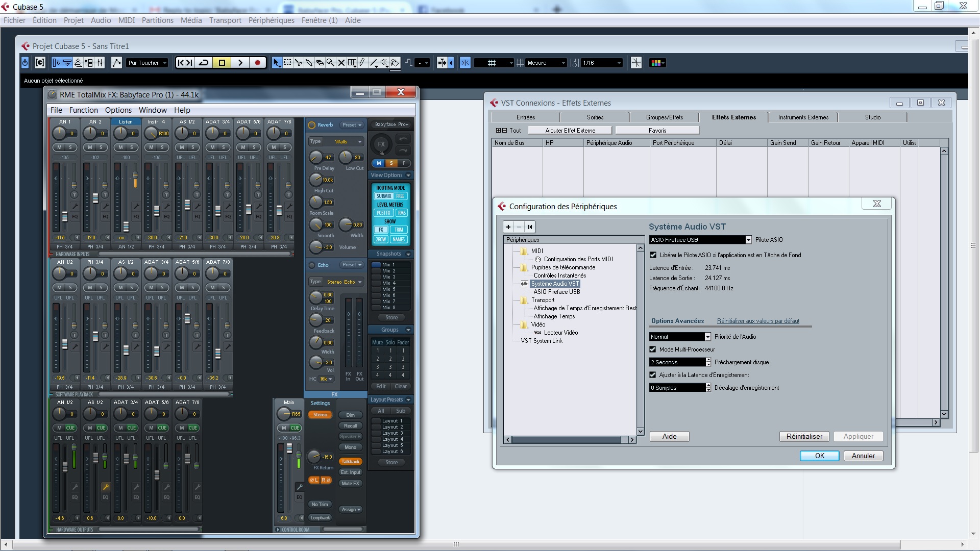Click the Add device plus button
980x551 pixels.
tap(508, 227)
